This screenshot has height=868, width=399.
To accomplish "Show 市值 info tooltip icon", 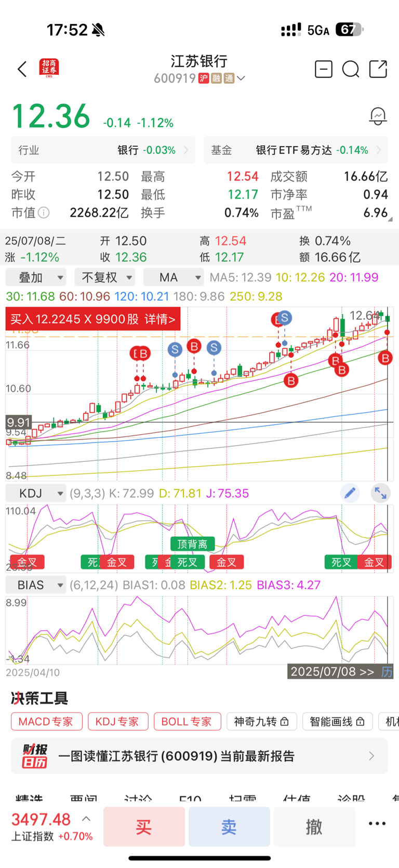I will [x=44, y=213].
